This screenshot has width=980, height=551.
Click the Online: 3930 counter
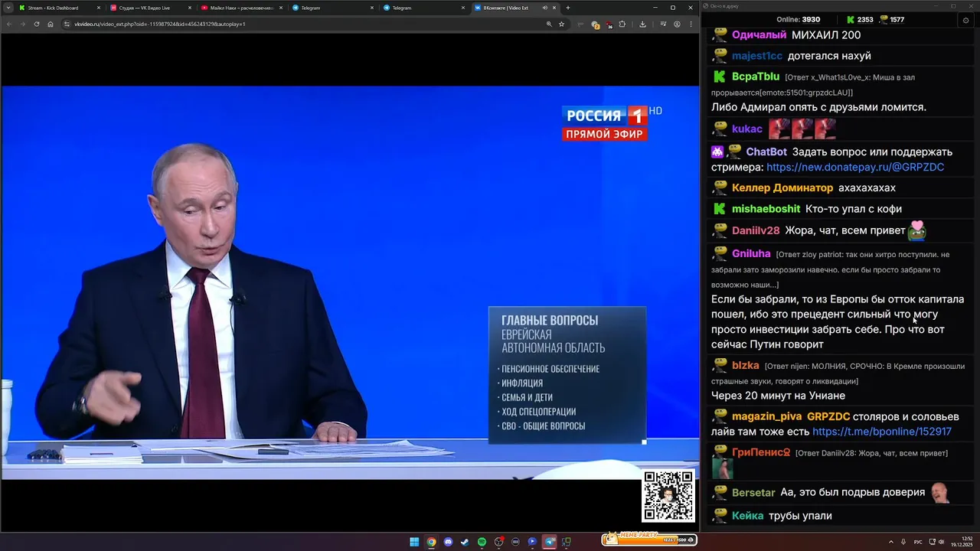798,20
